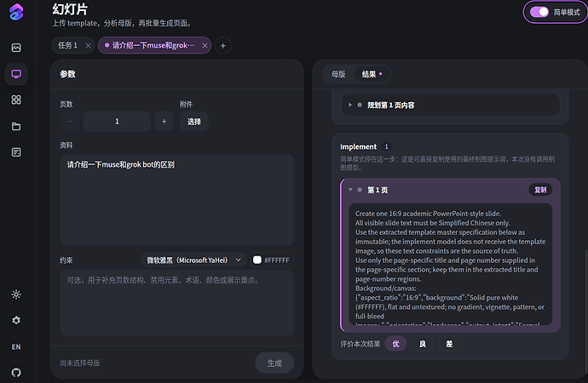Open the document list sidebar icon
This screenshot has height=383, width=588.
tap(16, 152)
